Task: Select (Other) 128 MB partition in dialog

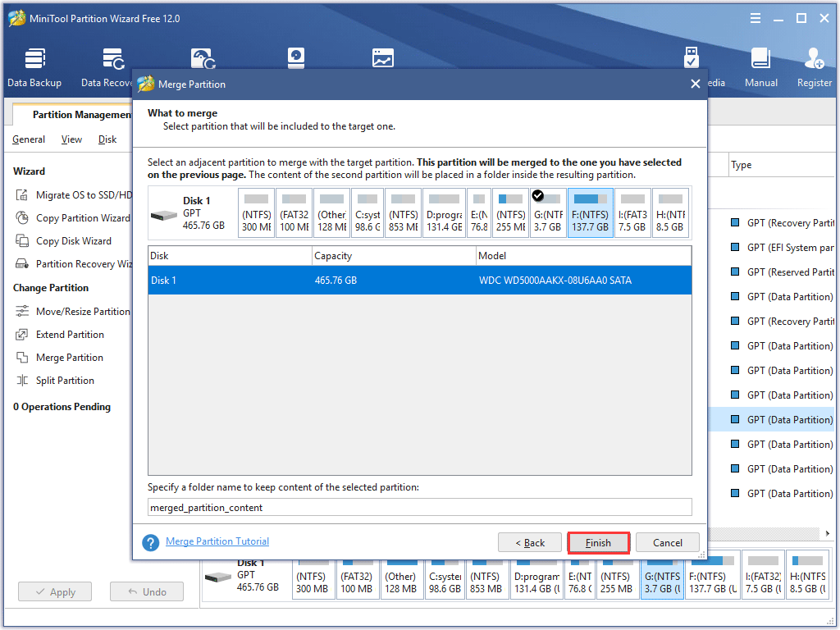Action: coord(331,212)
